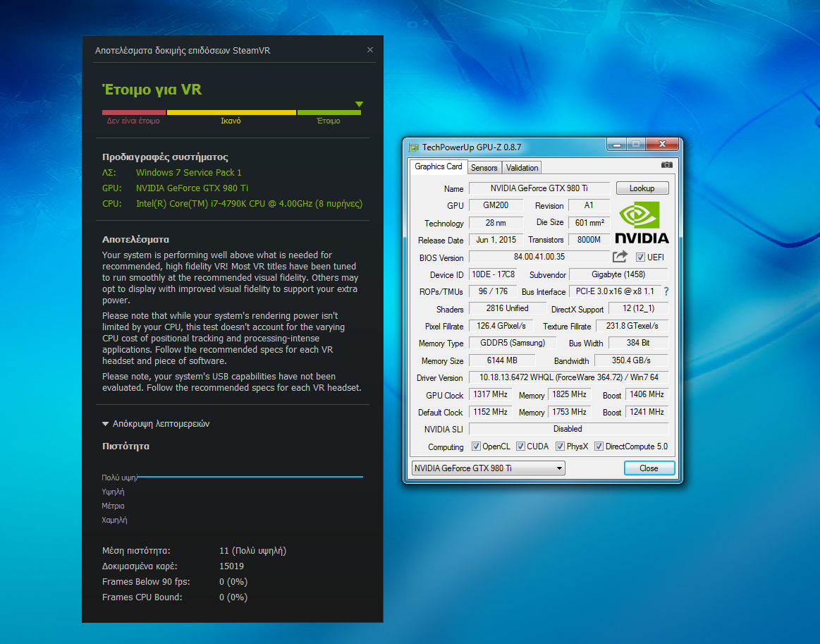Image resolution: width=820 pixels, height=644 pixels.
Task: Click the Technology field 28 nm
Action: point(496,223)
